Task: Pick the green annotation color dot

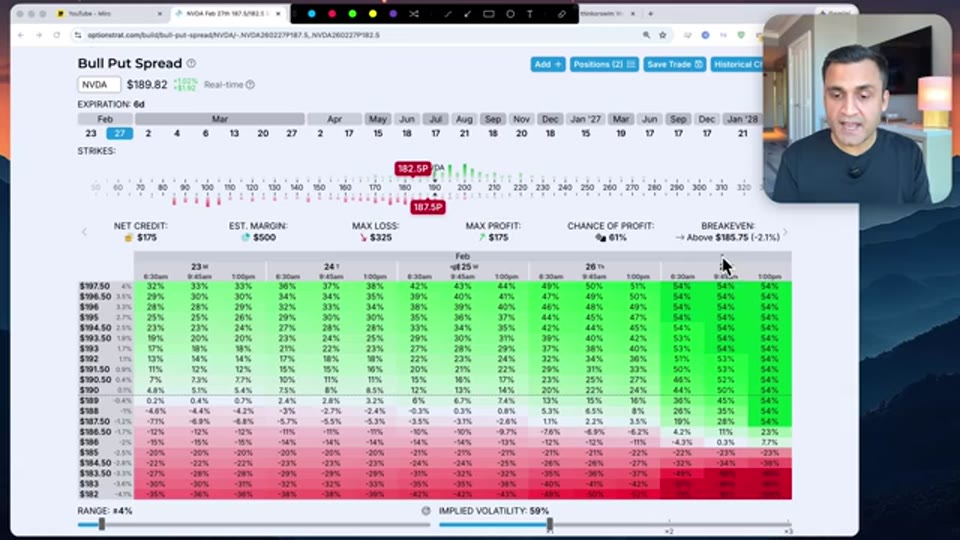Action: pos(352,13)
